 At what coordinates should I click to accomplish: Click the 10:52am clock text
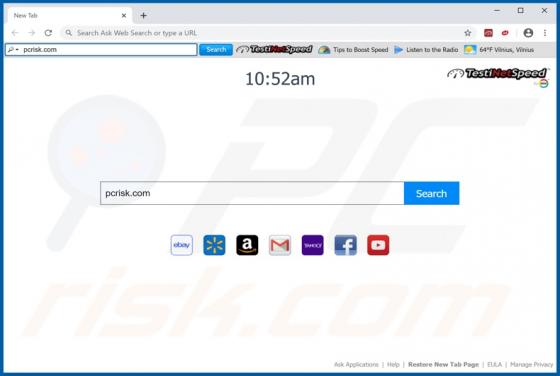pyautogui.click(x=280, y=79)
